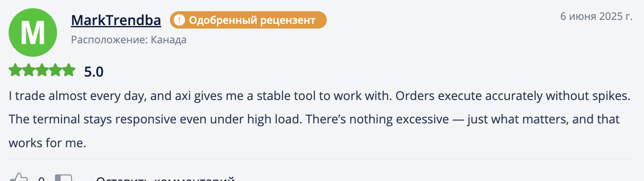Click the like counter showing 0
The width and height of the screenshot is (644, 181).
(41, 179)
